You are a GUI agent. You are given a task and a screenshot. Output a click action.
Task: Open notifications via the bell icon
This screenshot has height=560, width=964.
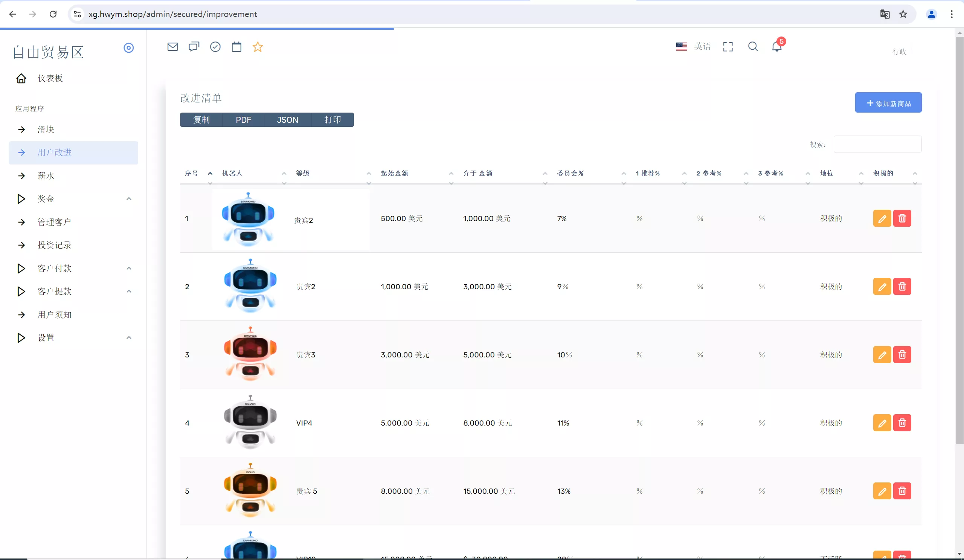tap(777, 47)
